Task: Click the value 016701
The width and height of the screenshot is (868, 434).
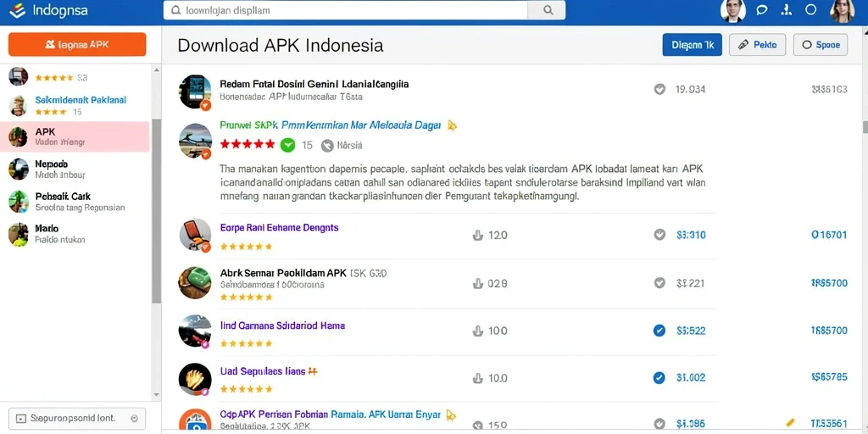Action: [829, 235]
